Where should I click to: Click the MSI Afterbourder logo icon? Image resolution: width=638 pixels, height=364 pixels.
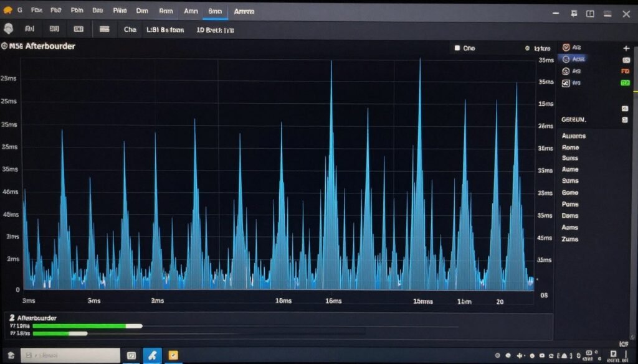6,46
